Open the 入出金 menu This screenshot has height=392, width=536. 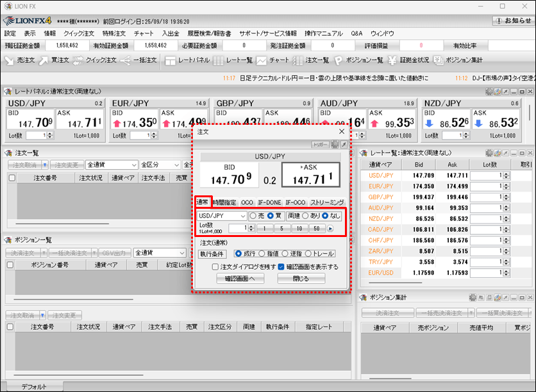pos(170,33)
